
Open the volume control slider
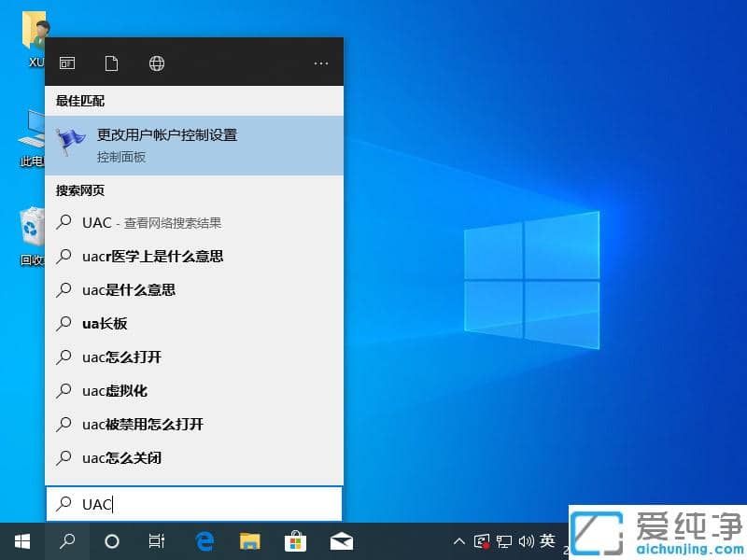coord(526,541)
